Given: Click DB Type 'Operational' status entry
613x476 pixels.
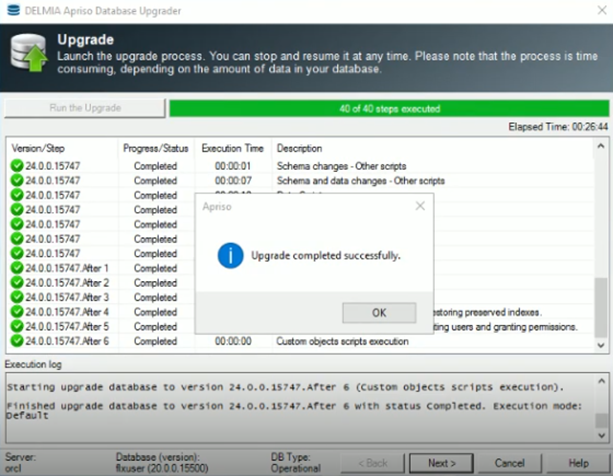Looking at the screenshot, I should point(296,468).
